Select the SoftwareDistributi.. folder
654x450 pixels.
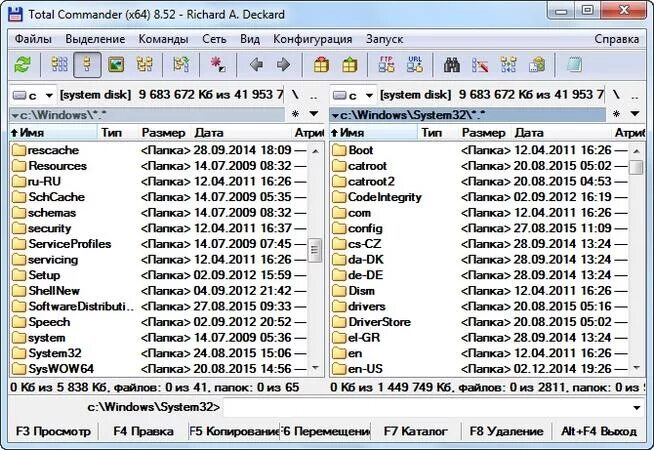click(158, 306)
